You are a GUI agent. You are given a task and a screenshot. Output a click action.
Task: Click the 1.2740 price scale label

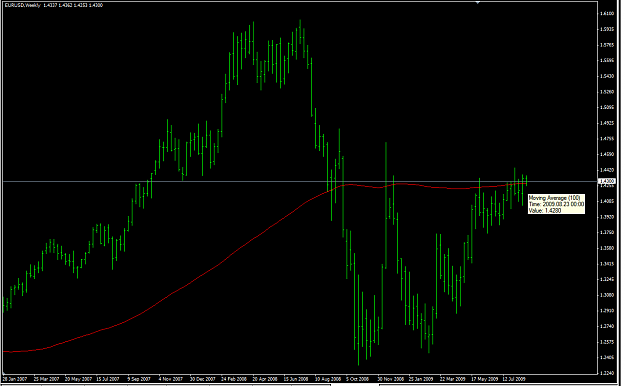(607, 326)
